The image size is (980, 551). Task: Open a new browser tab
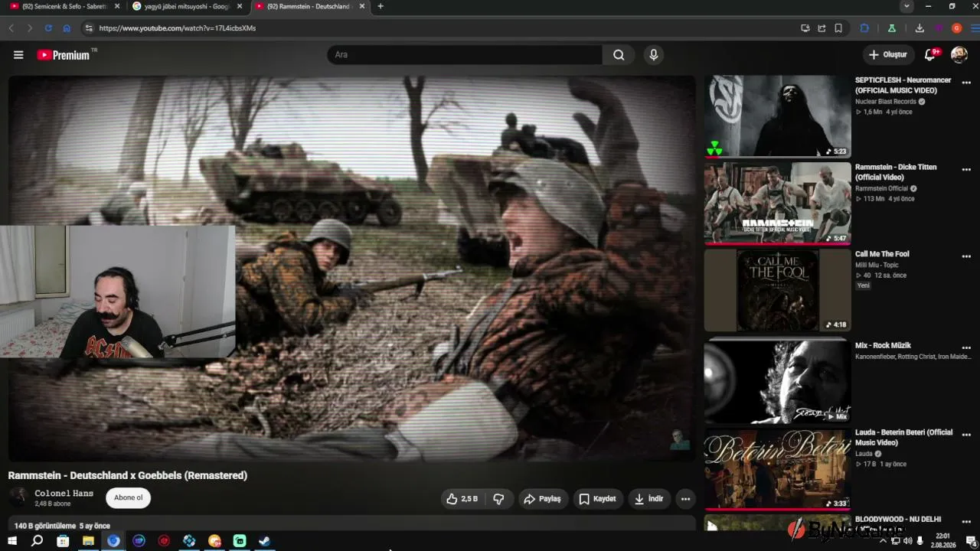(x=381, y=6)
